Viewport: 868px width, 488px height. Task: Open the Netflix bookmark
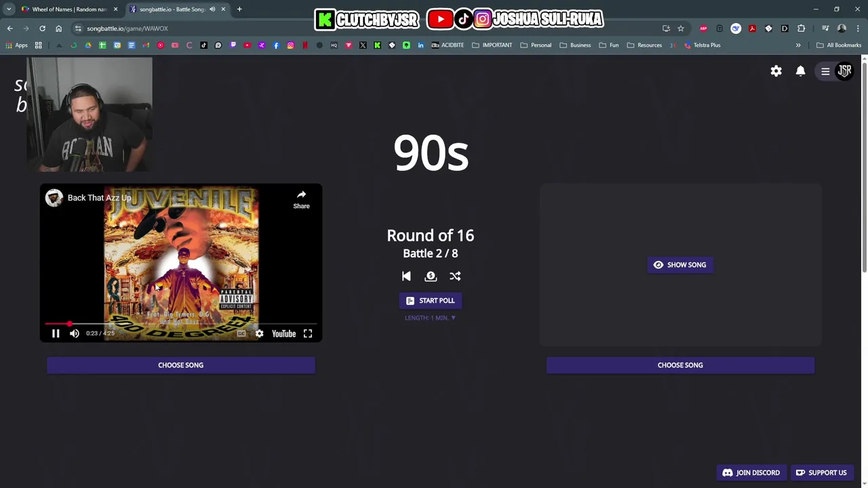tap(305, 45)
